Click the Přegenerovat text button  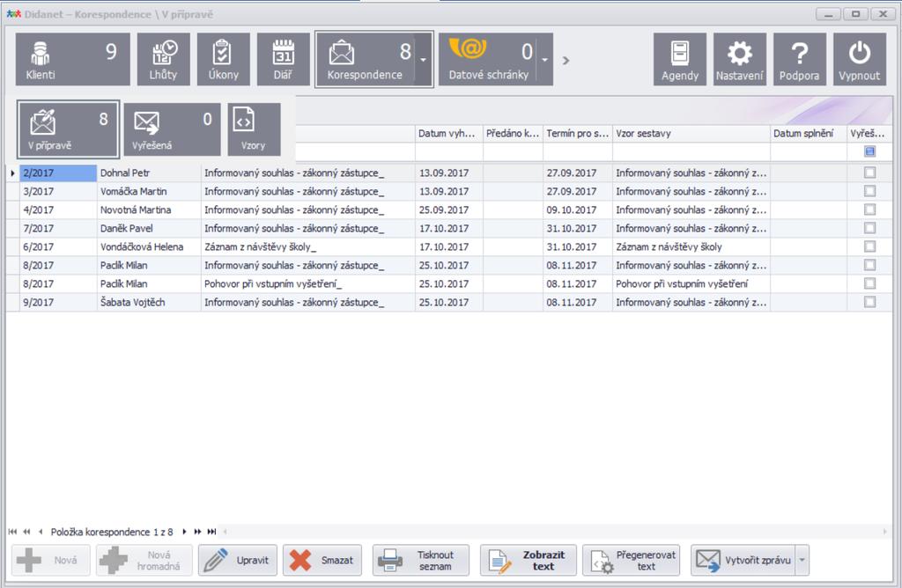(x=631, y=560)
